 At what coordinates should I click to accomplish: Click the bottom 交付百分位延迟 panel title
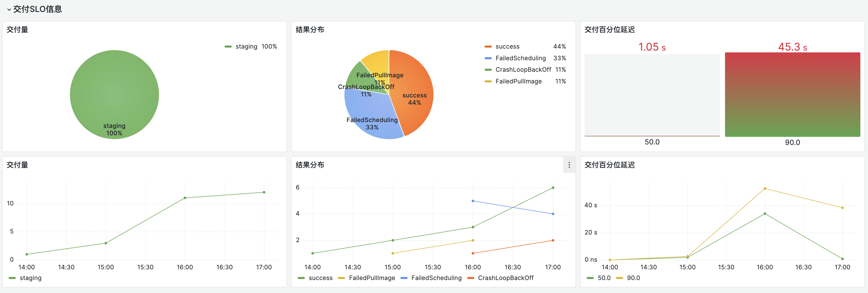[x=609, y=165]
